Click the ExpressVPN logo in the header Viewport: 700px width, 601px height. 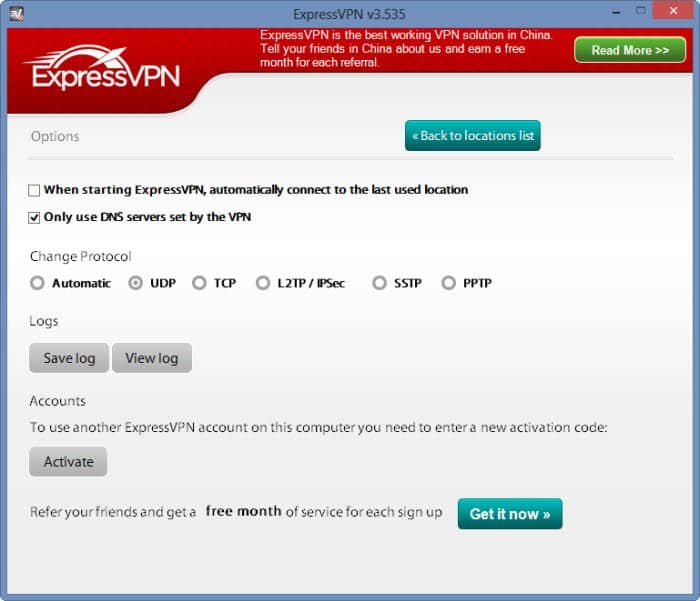click(x=102, y=70)
